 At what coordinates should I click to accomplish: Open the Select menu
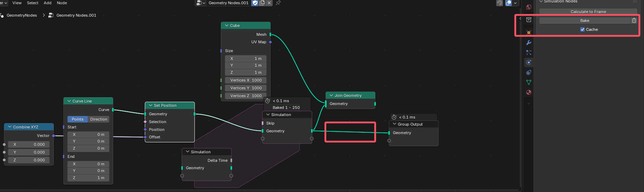click(x=32, y=3)
